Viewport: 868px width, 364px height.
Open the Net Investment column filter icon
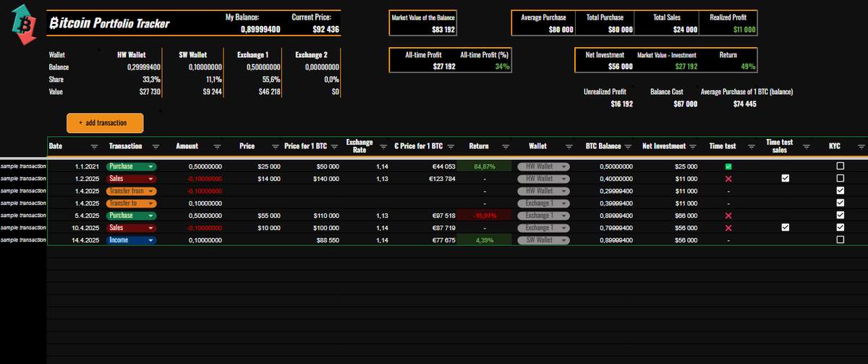[692, 146]
